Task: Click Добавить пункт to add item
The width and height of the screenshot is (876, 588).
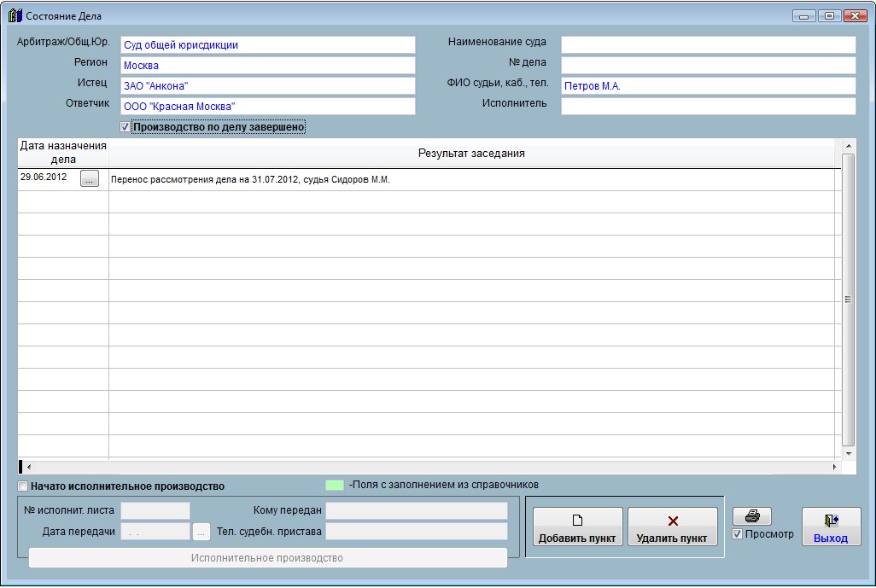Action: [x=578, y=527]
